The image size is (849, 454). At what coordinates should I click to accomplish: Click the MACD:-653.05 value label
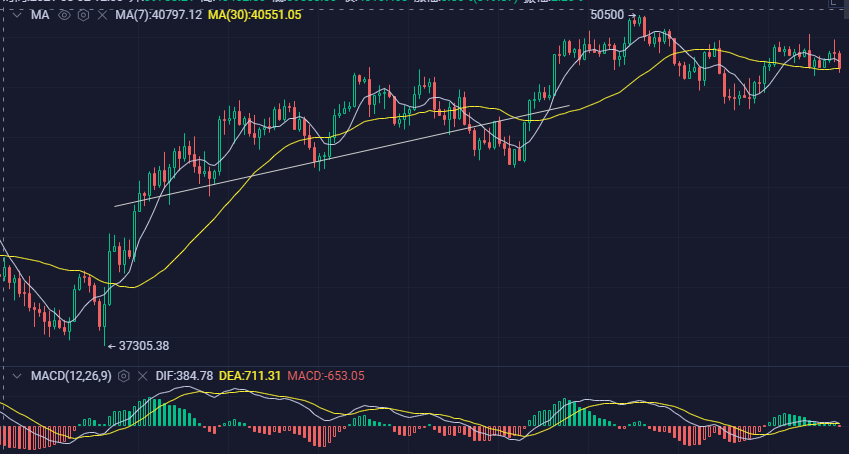point(326,376)
